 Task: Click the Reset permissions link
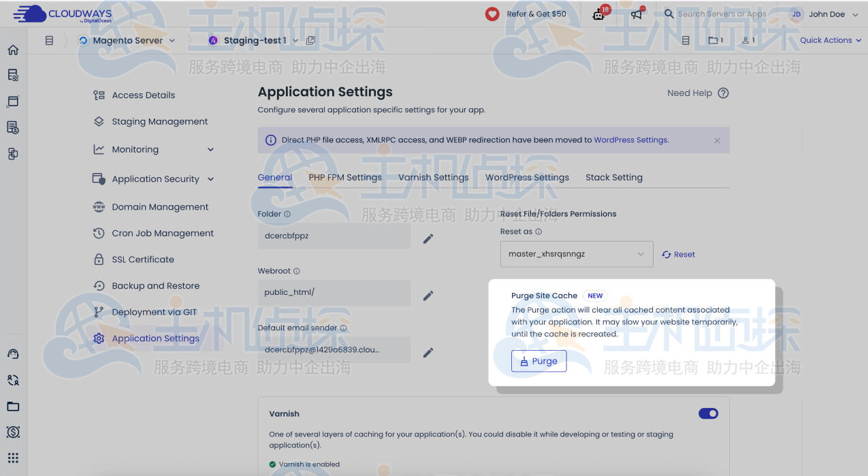(x=679, y=255)
